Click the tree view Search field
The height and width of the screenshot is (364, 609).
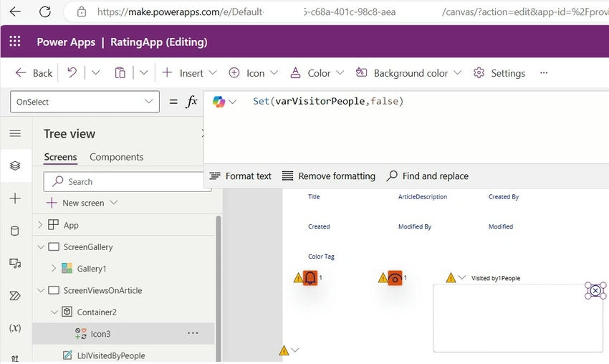[127, 181]
